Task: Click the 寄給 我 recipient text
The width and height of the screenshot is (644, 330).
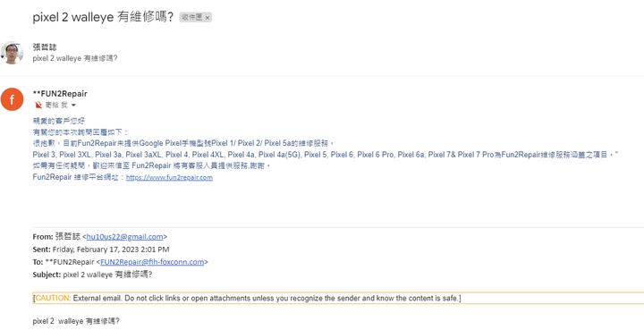Action: click(55, 105)
